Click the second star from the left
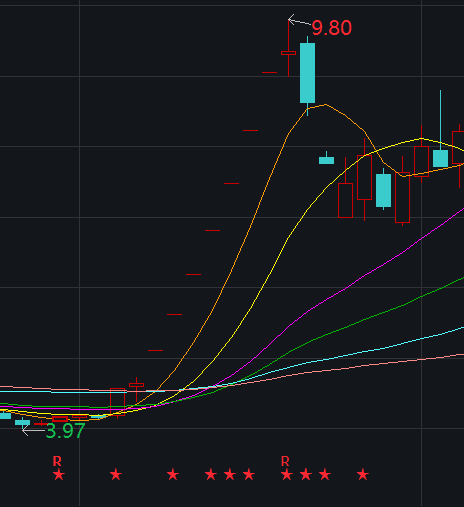The width and height of the screenshot is (464, 507). [x=116, y=474]
